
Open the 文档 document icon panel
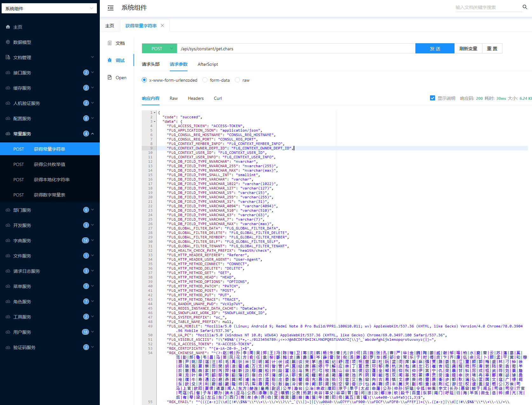coord(110,43)
